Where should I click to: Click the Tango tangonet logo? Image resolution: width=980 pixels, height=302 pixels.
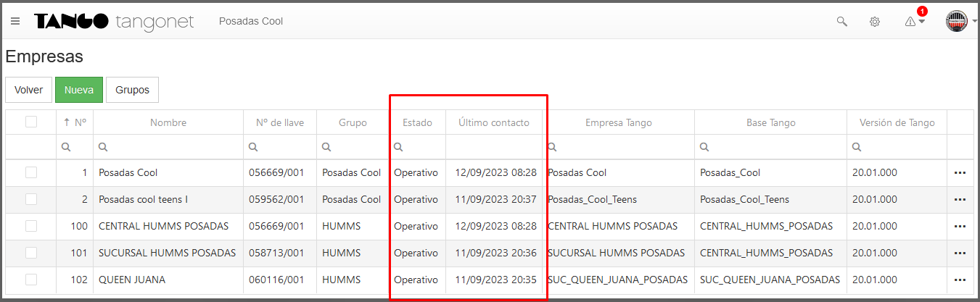coord(114,22)
